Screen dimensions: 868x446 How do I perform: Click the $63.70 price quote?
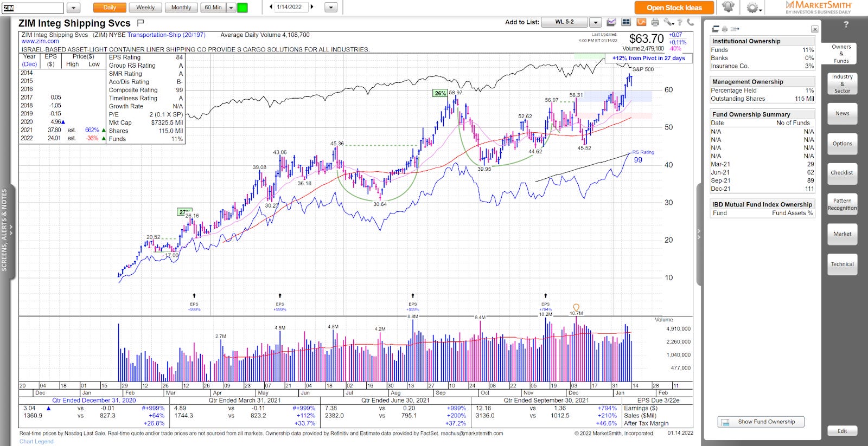[x=646, y=38]
